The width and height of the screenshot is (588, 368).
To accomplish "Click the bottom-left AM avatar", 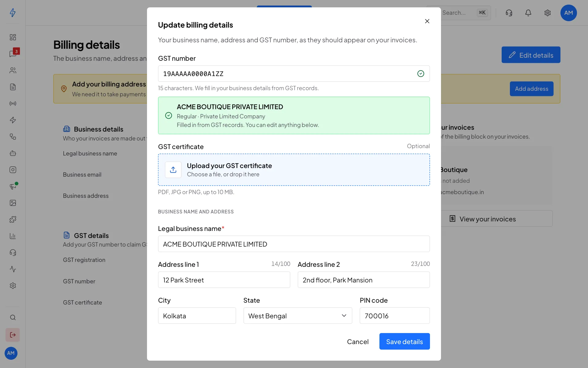I will 11,353.
